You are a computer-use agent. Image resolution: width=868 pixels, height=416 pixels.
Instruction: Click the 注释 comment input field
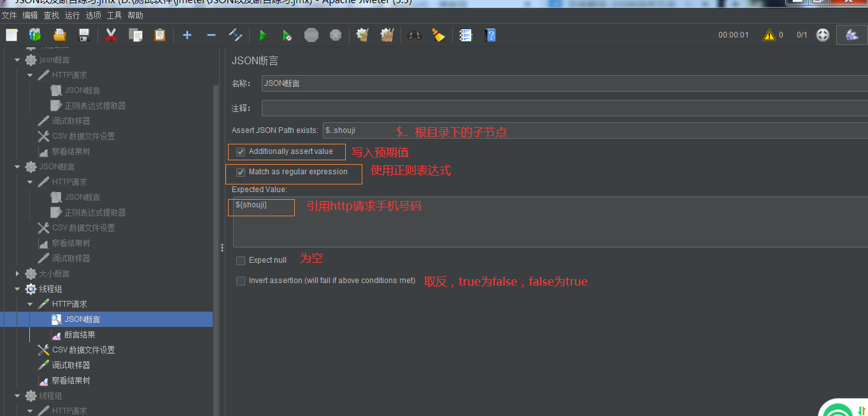565,108
